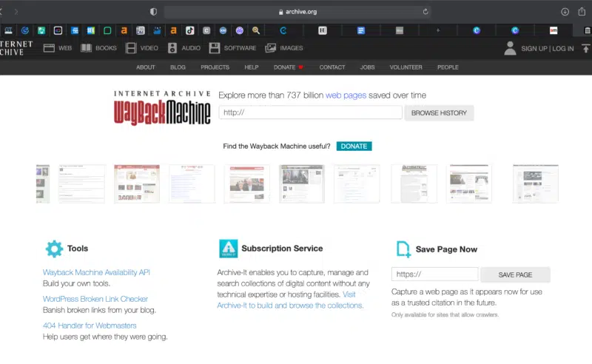Switch to the green rounded square favicon tab
Screen dimensions: 592x364
(107, 30)
